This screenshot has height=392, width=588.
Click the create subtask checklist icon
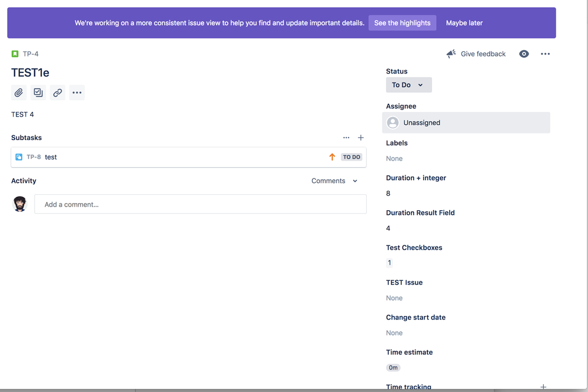tap(38, 92)
